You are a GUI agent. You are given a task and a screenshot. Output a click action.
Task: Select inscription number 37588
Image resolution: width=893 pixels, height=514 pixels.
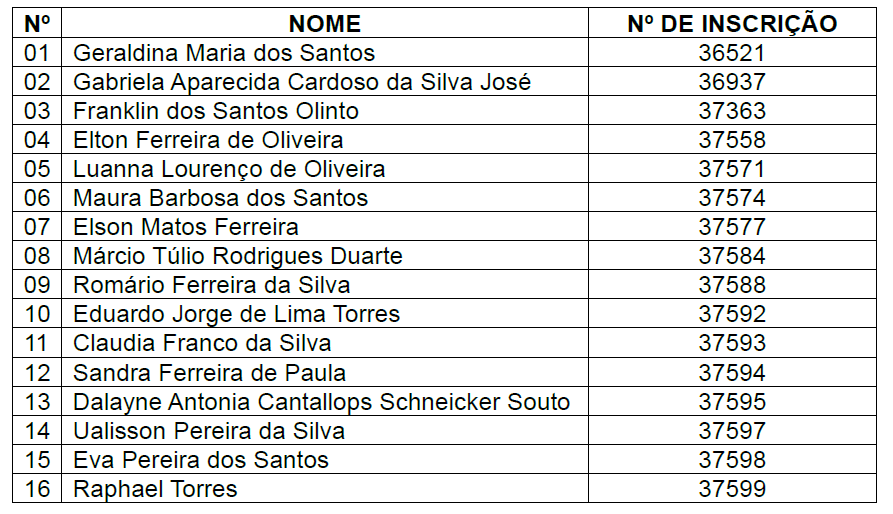pyautogui.click(x=732, y=285)
